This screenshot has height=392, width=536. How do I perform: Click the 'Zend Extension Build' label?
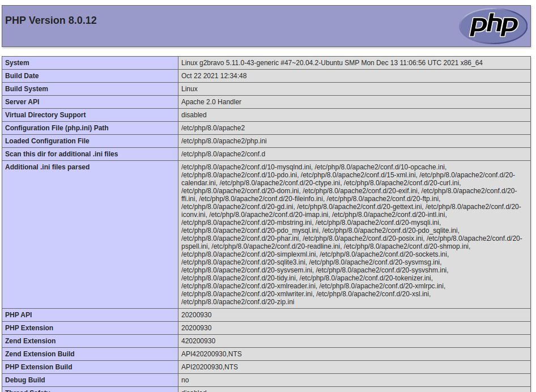click(x=40, y=353)
